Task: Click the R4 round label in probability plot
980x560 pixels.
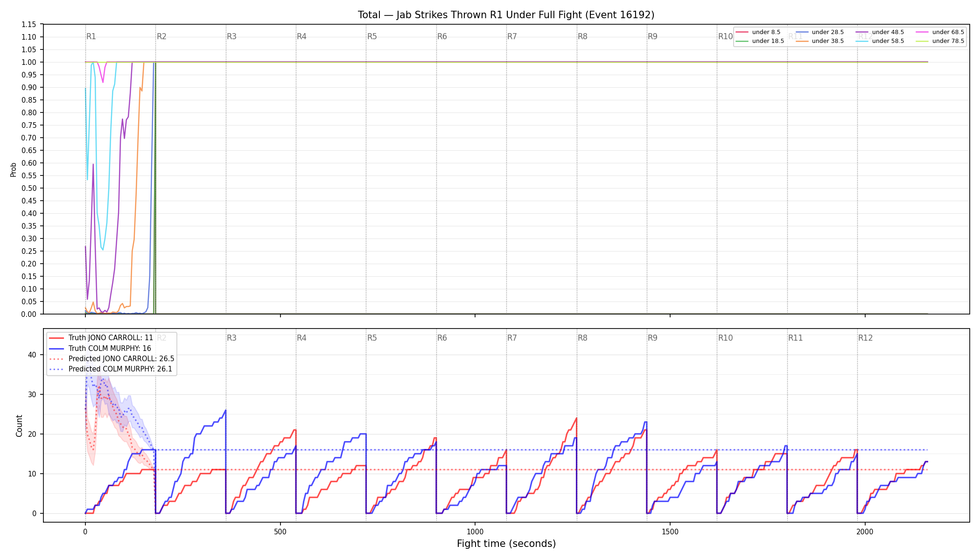Action: tap(301, 36)
